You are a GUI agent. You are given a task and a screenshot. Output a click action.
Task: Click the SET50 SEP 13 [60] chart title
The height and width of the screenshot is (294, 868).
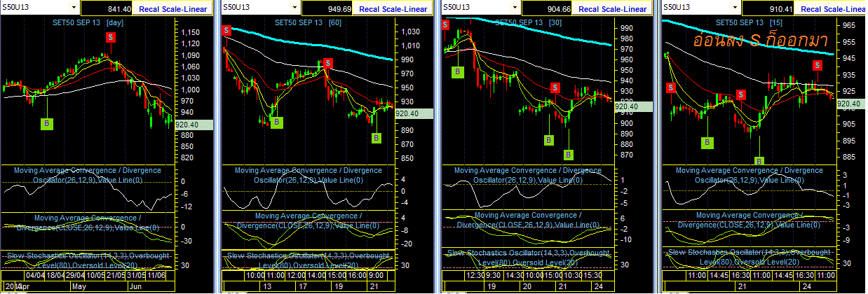[x=308, y=23]
